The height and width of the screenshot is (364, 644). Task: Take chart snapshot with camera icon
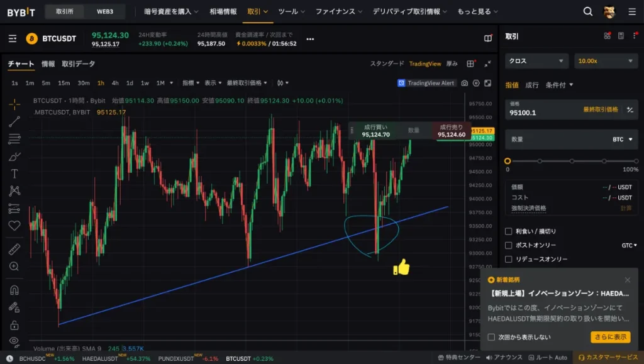[465, 83]
